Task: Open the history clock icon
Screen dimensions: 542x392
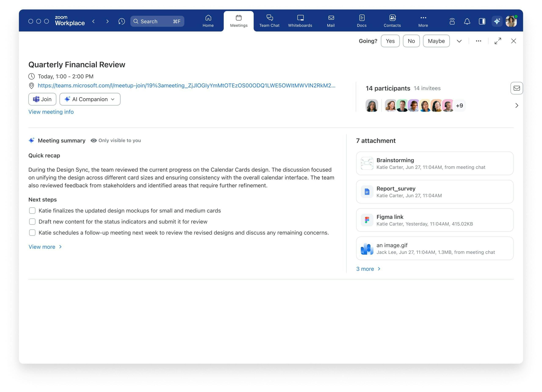Action: 121,22
